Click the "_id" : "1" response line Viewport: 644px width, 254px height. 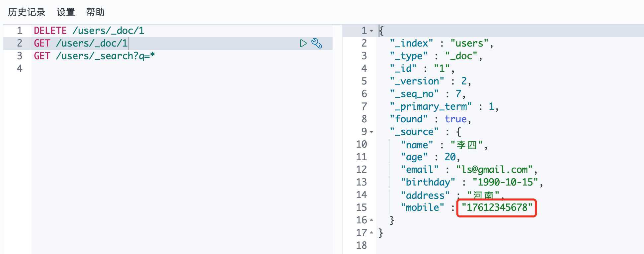tap(422, 68)
